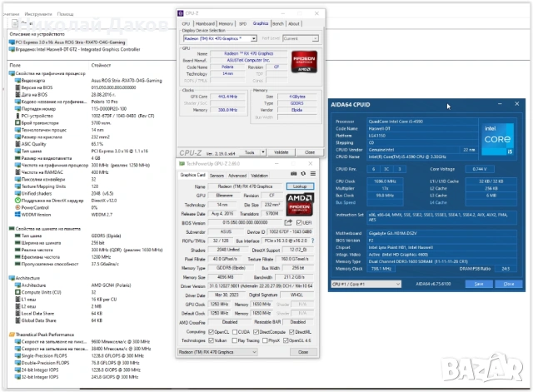The image size is (533, 392).
Task: Switch to the Sensors tab in GPU-Z
Action: tap(217, 176)
